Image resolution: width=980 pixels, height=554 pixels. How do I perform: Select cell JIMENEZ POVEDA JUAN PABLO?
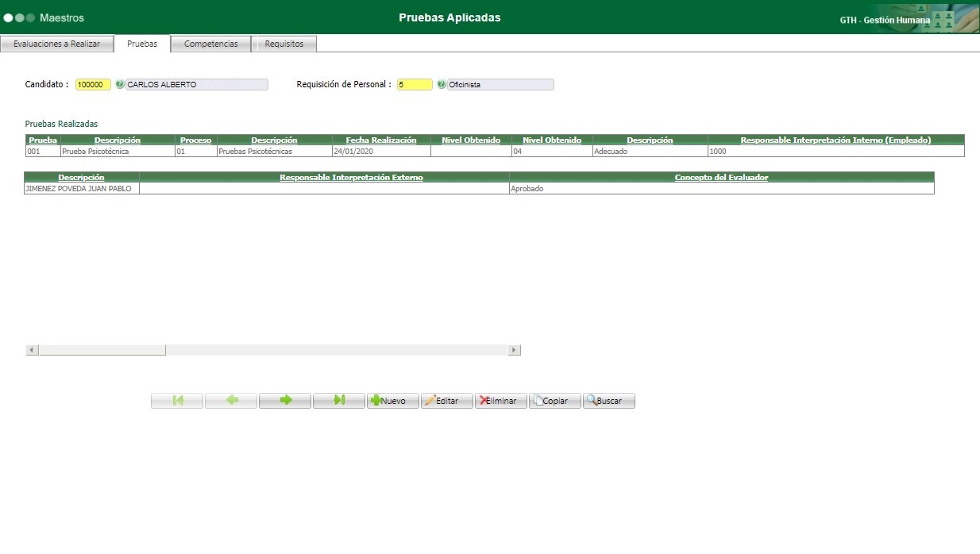pyautogui.click(x=82, y=188)
